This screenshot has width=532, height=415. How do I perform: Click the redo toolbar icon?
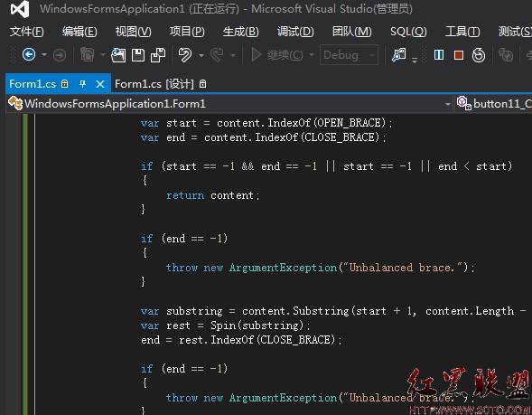[217, 54]
